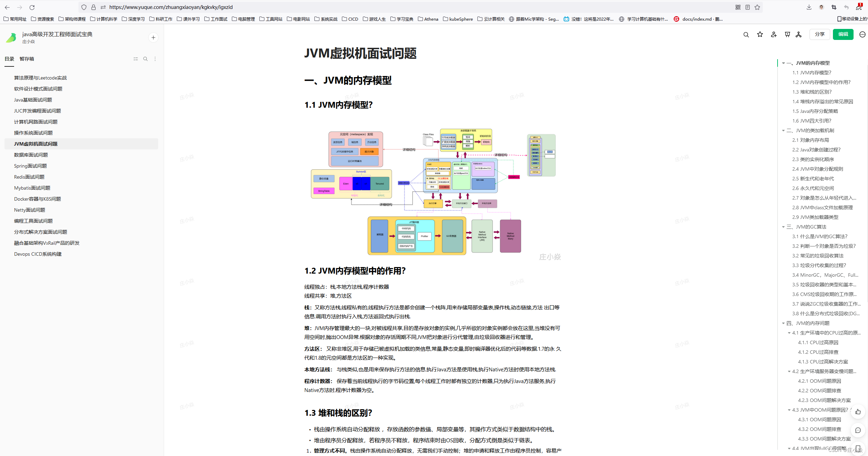Open the comment floating icon
The height and width of the screenshot is (456, 868).
tap(858, 430)
